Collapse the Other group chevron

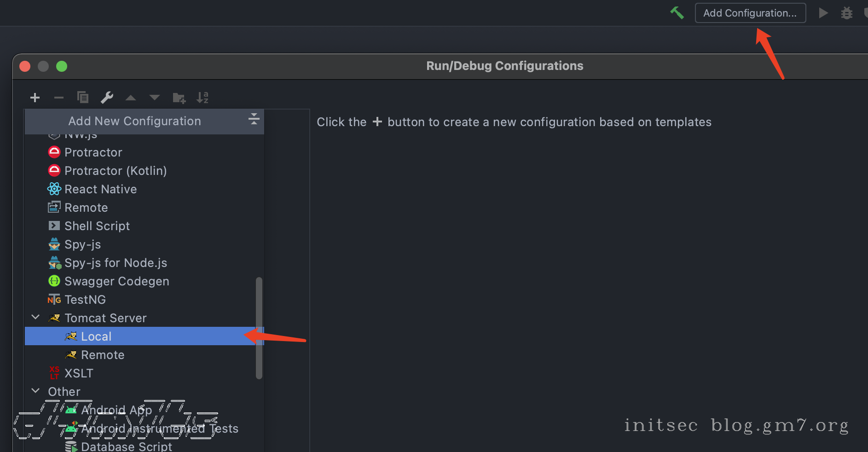point(35,391)
